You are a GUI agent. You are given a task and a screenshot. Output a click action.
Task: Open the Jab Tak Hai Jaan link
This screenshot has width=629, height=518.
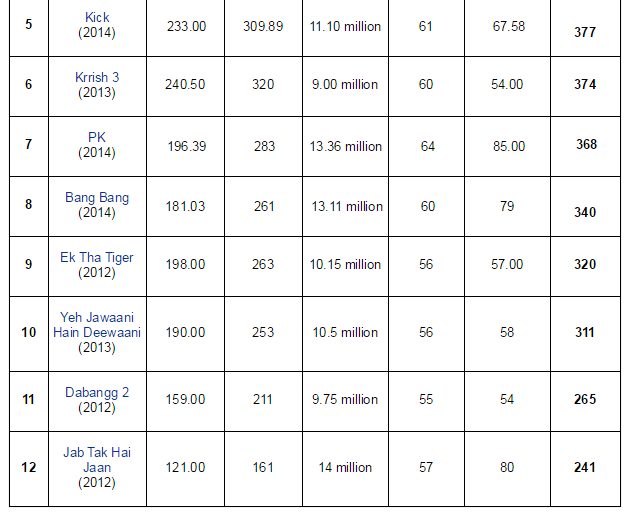click(97, 460)
